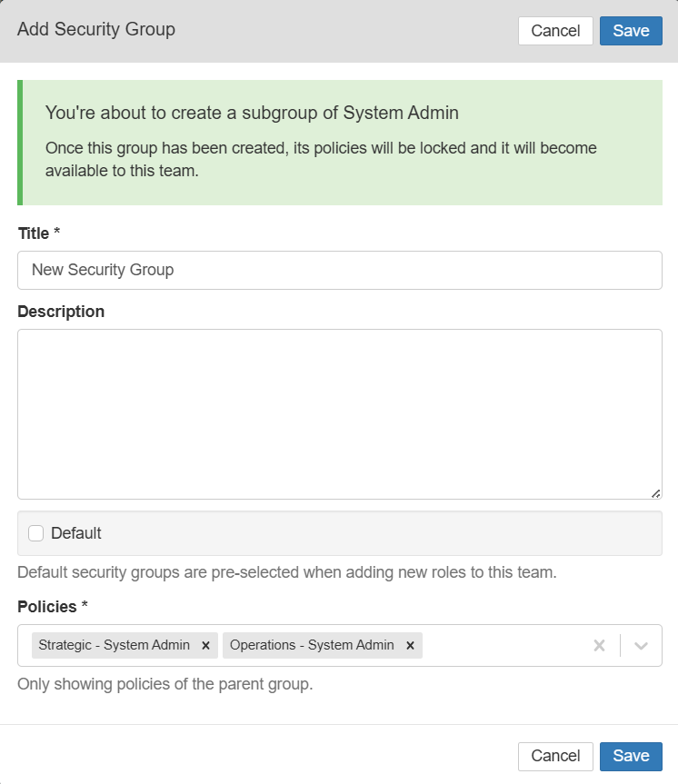
Task: Remove the Operations - System Admin policy tag
Action: [410, 645]
